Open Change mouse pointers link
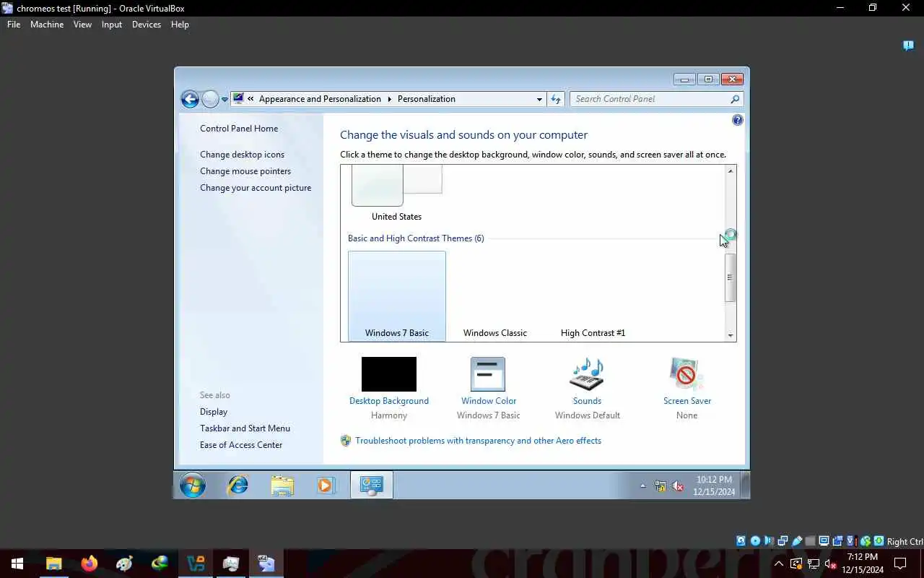Viewport: 924px width, 578px height. click(245, 171)
